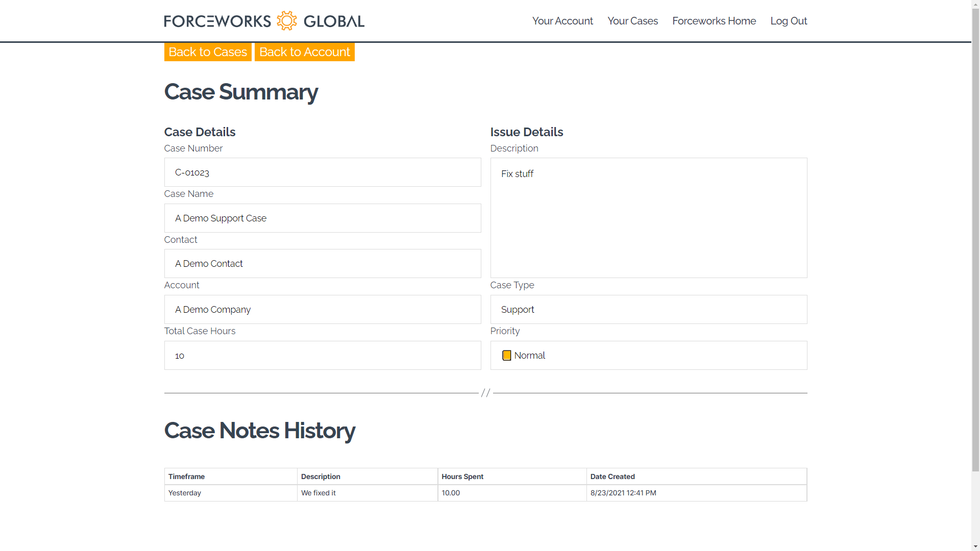Click the Hours Spent column header
The image size is (980, 551).
point(462,477)
